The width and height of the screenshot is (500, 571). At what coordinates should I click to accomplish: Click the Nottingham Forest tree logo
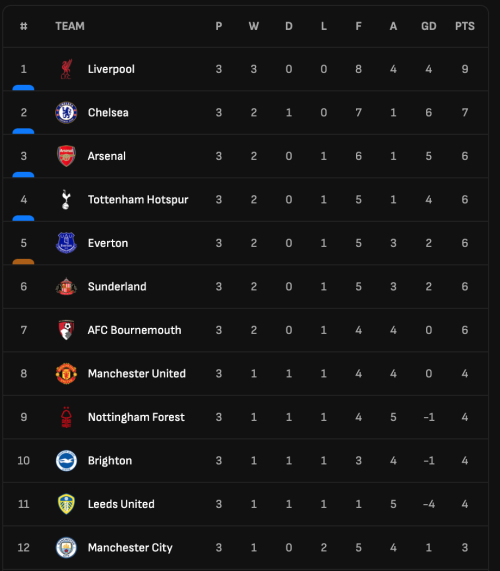point(66,417)
